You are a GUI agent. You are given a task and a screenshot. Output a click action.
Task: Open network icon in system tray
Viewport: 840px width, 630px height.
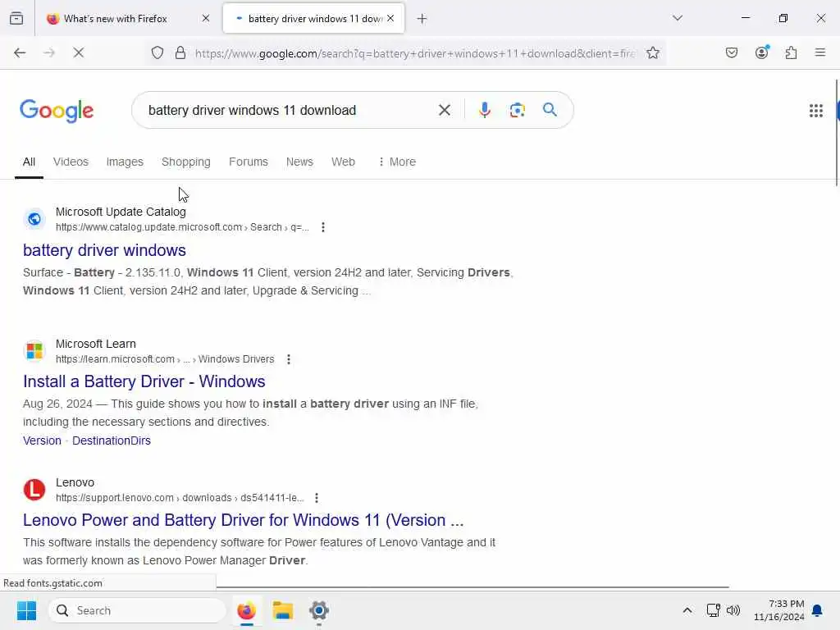[713, 610]
